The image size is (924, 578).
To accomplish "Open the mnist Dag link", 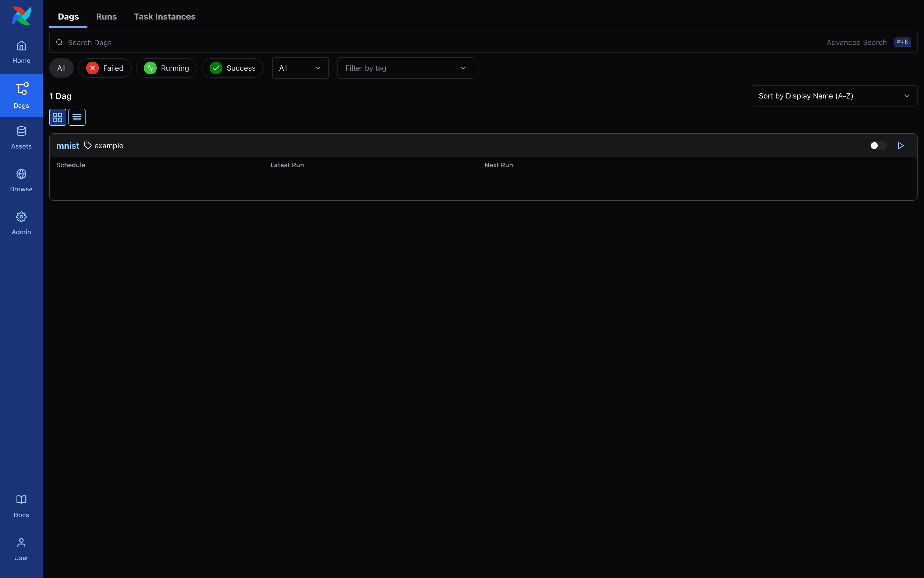I will click(x=68, y=146).
